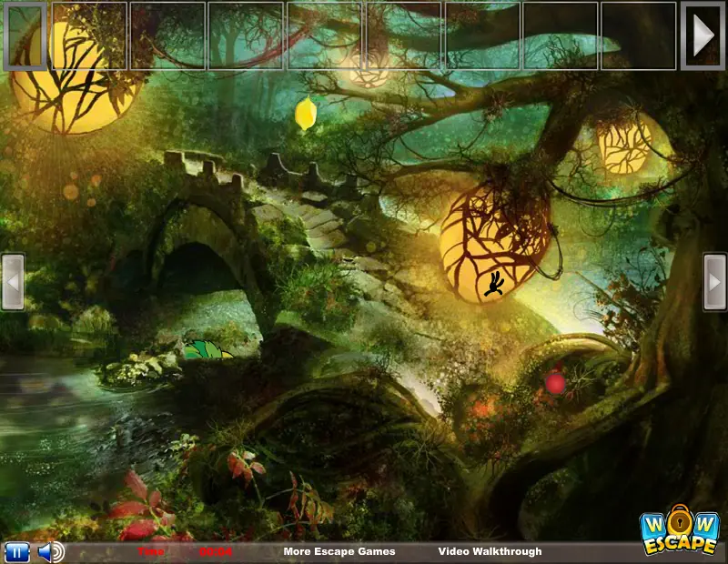Click the black rabbit silhouette on lantern
This screenshot has height=564, width=728.
[495, 285]
